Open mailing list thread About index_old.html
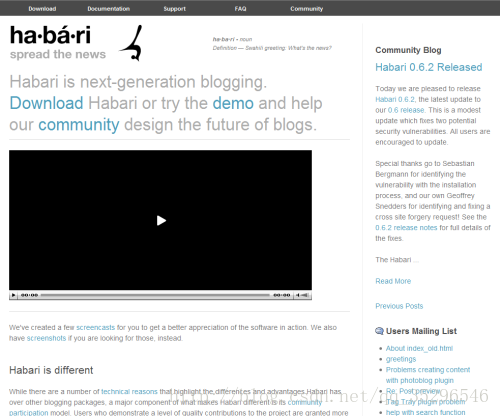Viewport: 500px width, 416px height. click(x=419, y=348)
